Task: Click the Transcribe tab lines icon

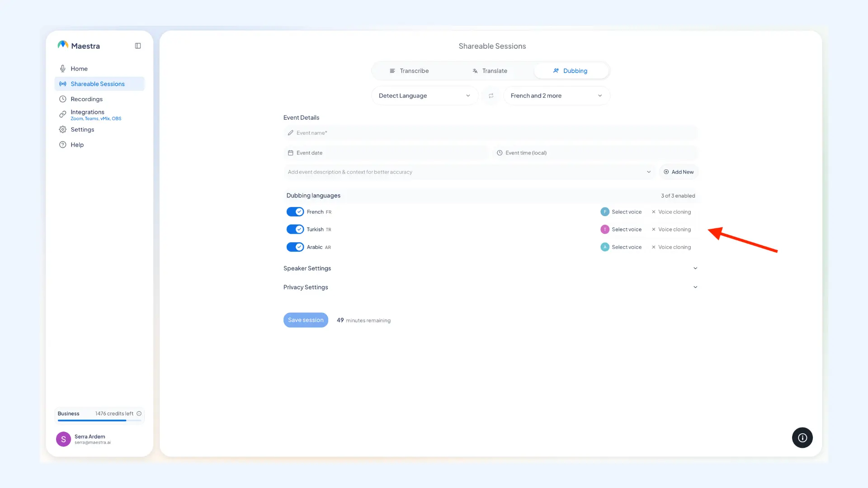Action: coord(392,71)
